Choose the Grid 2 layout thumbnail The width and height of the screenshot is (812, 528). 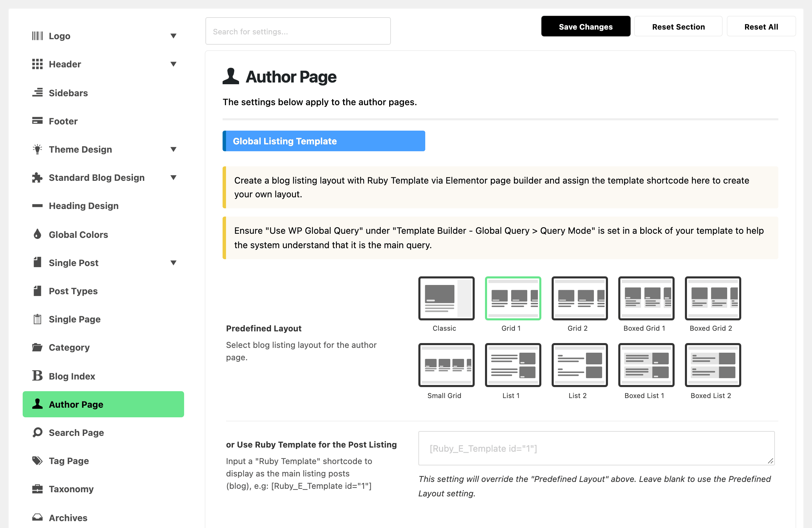(579, 298)
